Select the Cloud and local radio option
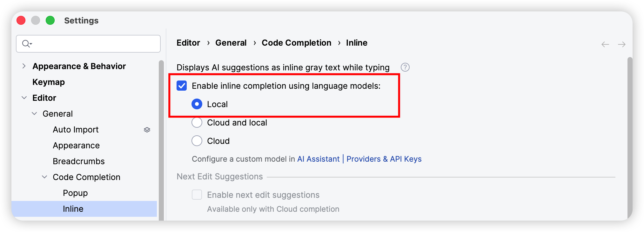 [x=197, y=123]
